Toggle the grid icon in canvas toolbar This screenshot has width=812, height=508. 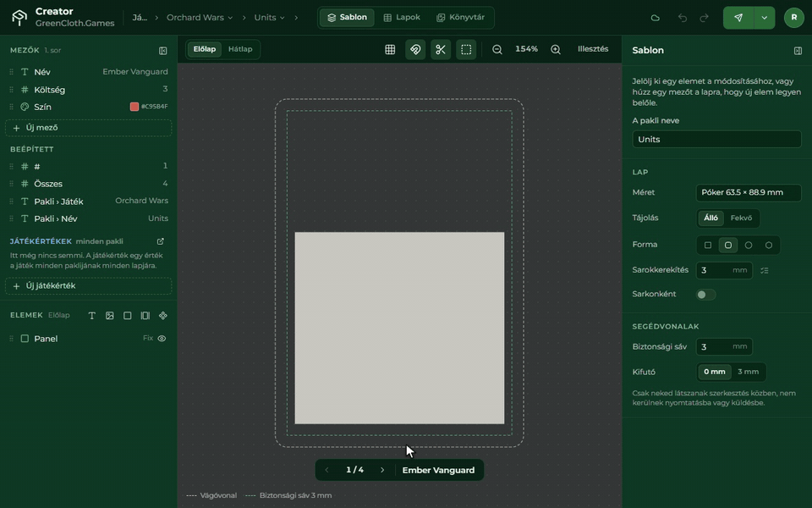[390, 49]
